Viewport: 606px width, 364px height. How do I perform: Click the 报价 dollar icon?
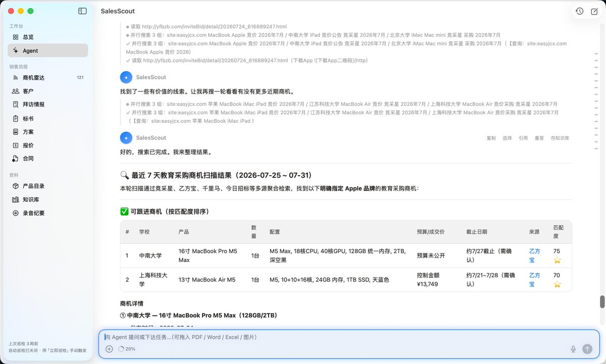click(16, 145)
